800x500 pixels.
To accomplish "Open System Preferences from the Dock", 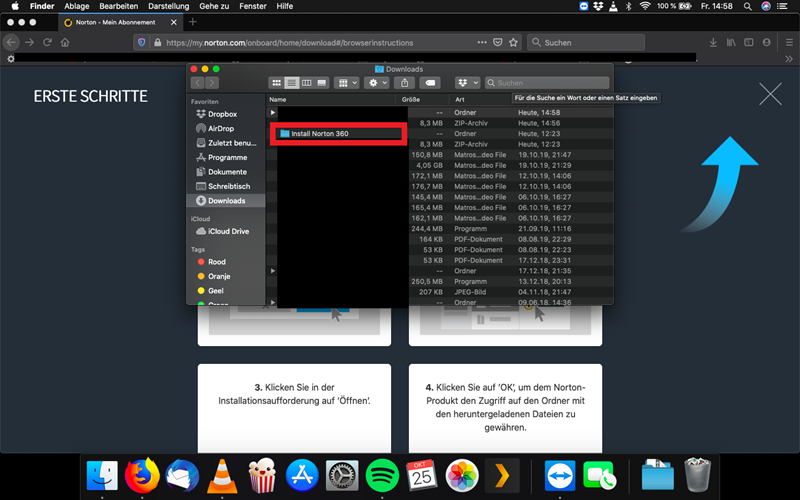I will (342, 476).
